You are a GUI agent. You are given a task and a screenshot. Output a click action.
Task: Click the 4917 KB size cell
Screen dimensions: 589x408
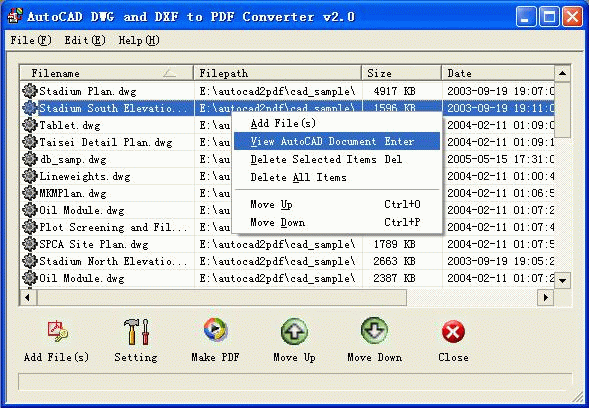pos(394,91)
